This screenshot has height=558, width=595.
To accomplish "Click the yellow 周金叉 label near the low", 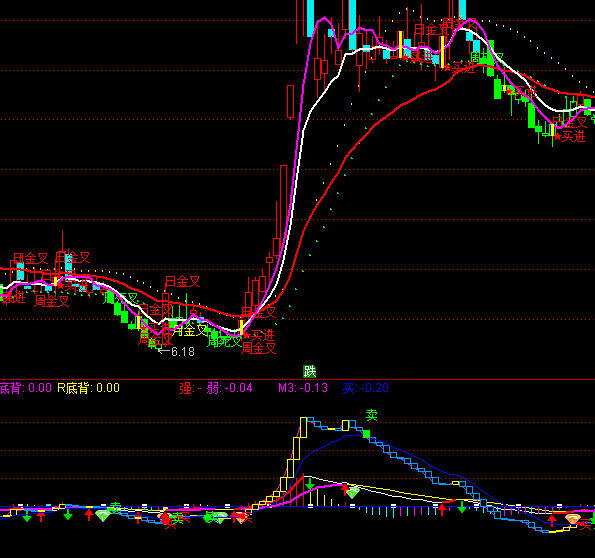I will pyautogui.click(x=190, y=330).
